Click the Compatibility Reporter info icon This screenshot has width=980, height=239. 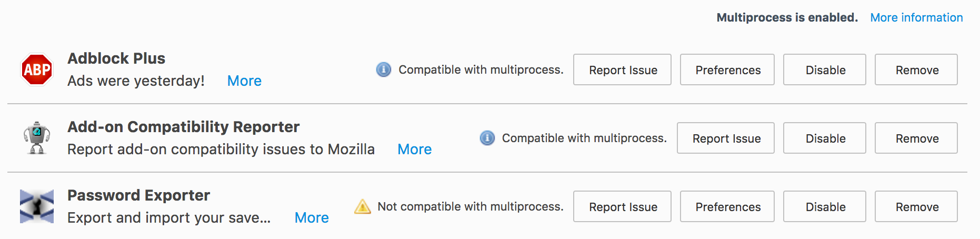tap(487, 138)
